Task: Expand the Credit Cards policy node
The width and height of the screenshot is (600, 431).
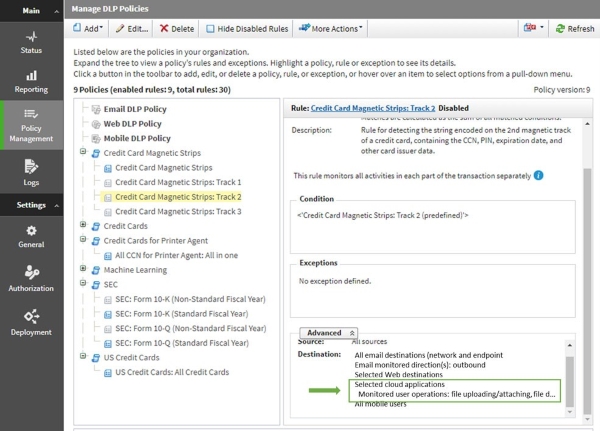Action: tap(84, 226)
